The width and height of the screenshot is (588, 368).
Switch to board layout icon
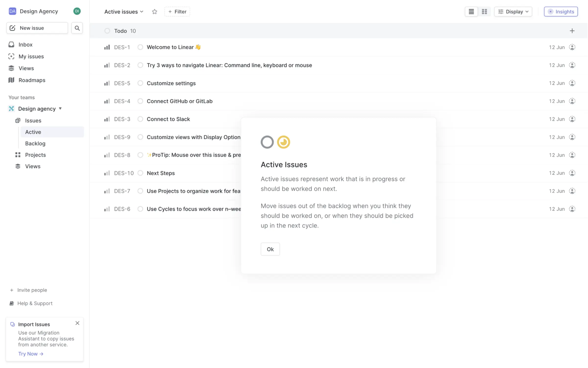(484, 12)
